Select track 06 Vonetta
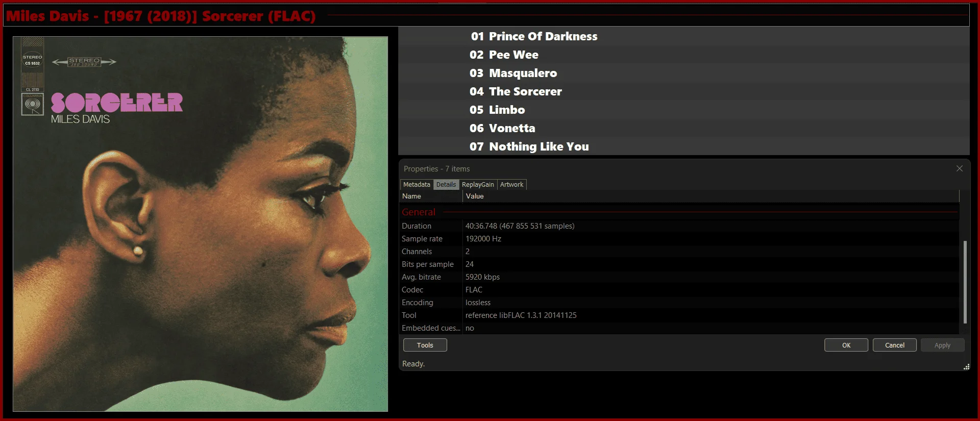The image size is (980, 421). [684, 128]
